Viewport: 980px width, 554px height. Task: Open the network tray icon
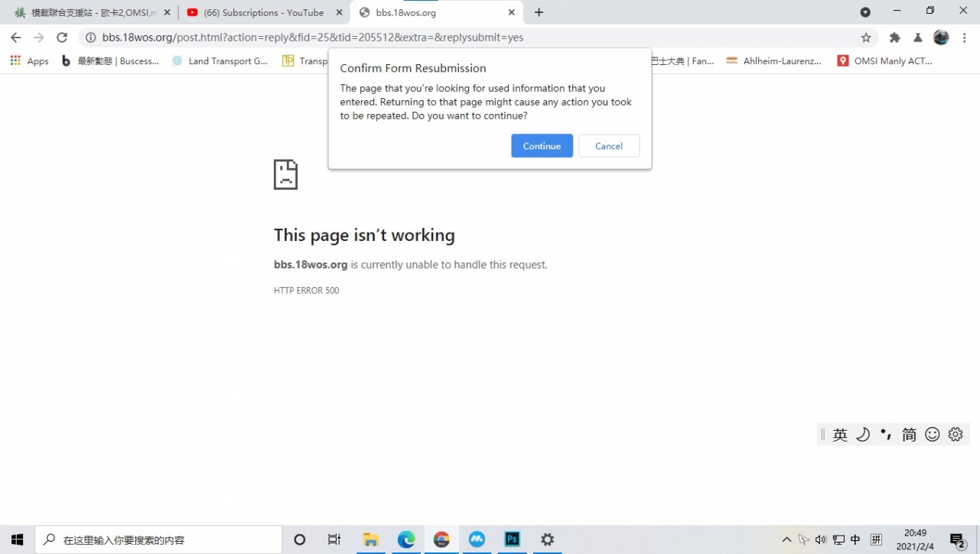[x=838, y=540]
